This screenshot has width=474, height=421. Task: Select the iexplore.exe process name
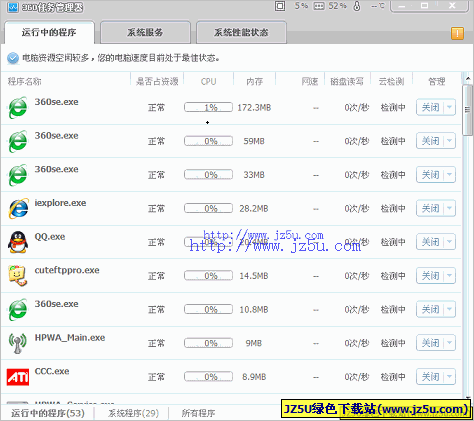(60, 203)
